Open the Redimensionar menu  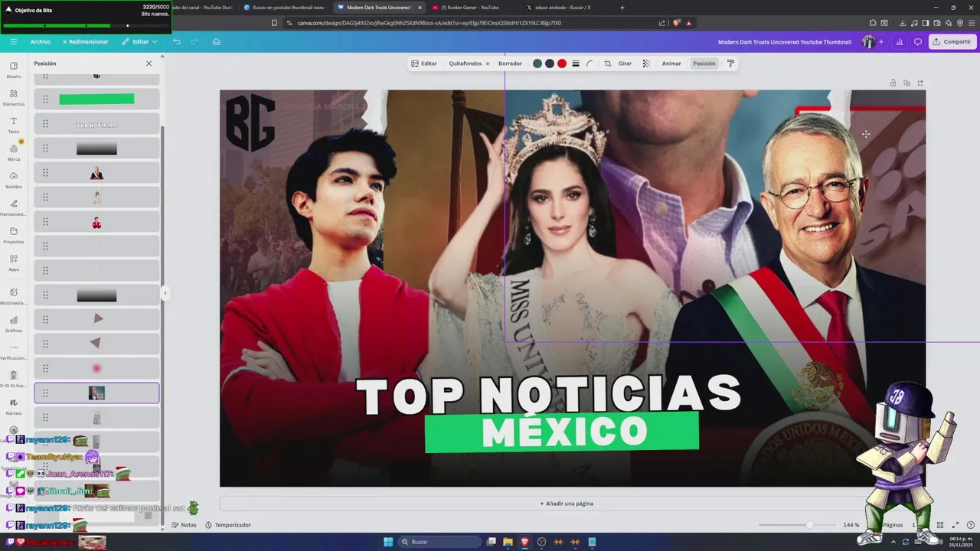point(86,41)
